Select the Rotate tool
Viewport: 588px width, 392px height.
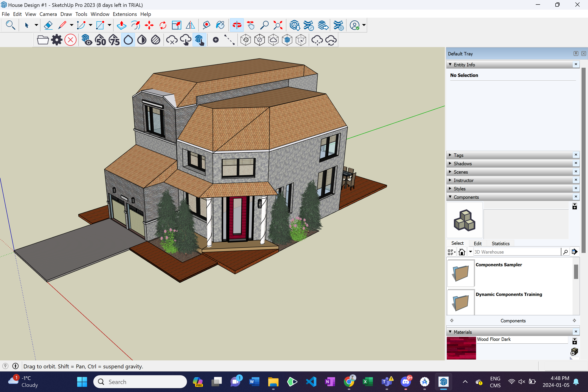coord(163,25)
